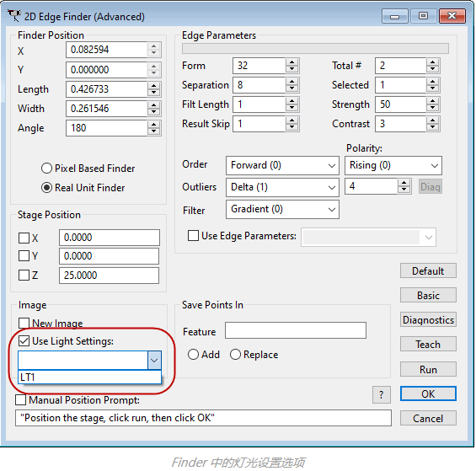Choose LT1 from the light settings list

[89, 377]
